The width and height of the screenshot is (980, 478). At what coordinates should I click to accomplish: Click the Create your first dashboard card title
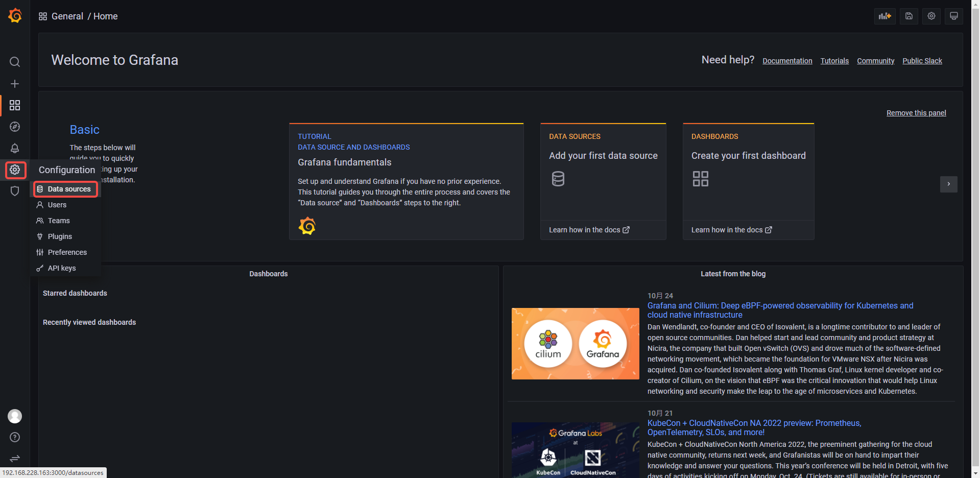[x=749, y=156]
